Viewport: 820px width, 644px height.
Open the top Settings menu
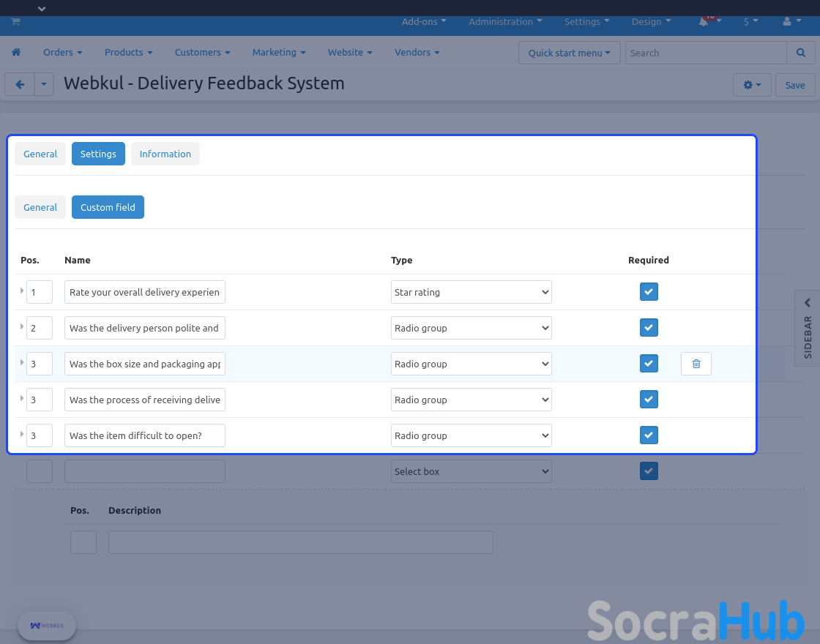tap(586, 21)
